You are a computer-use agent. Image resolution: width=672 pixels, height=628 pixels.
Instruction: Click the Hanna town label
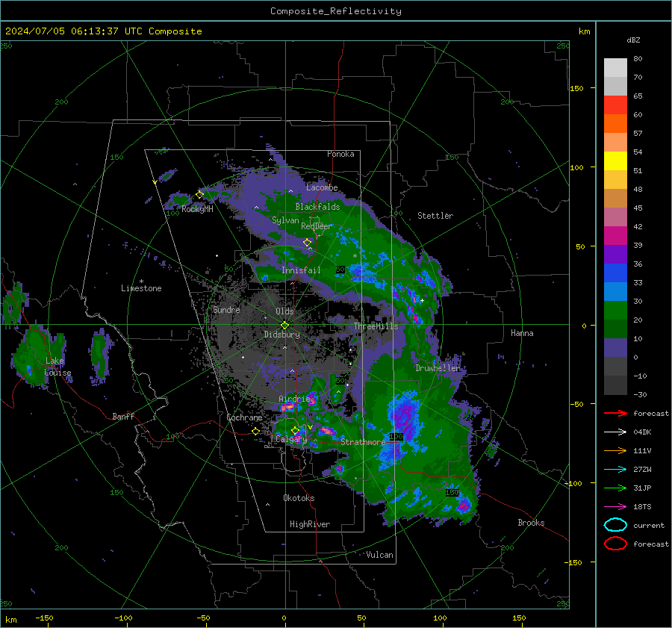[522, 333]
